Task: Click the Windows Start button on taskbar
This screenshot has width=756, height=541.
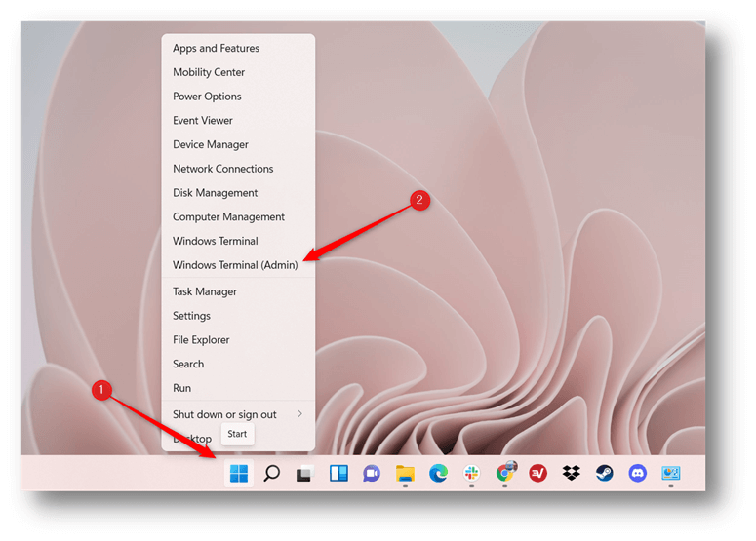Action: [239, 473]
